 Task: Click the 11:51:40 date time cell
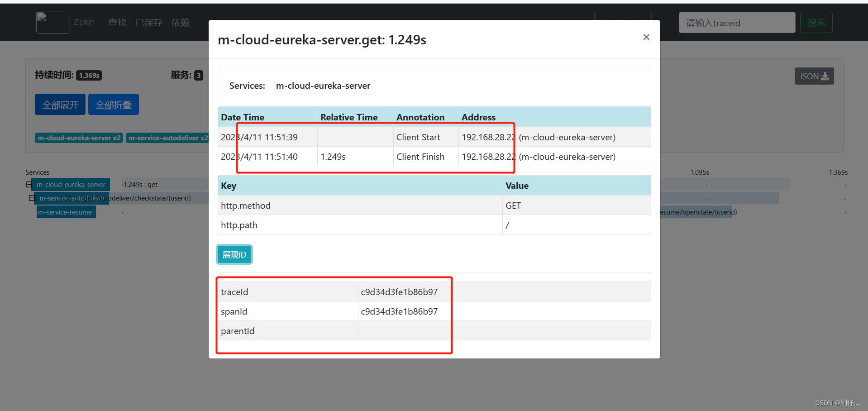(x=268, y=157)
